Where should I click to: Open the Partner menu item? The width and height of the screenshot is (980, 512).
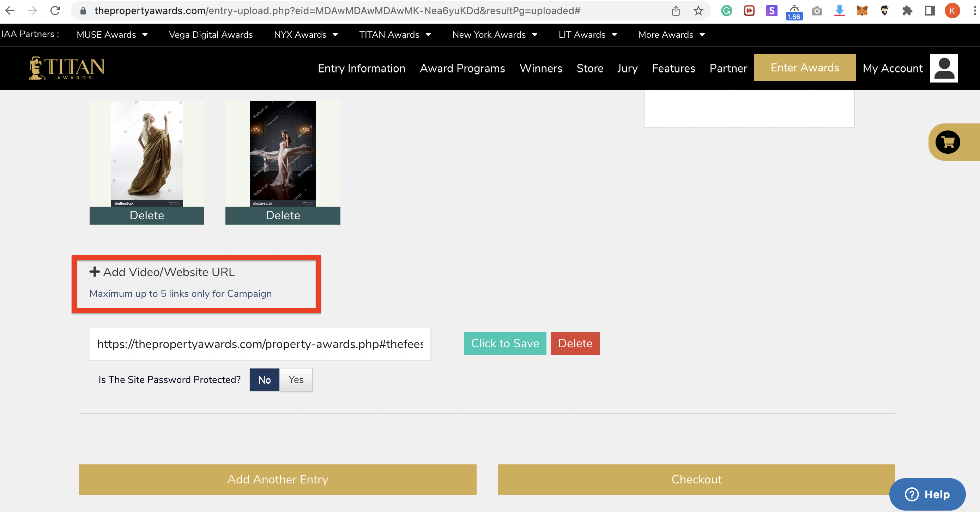(x=728, y=68)
